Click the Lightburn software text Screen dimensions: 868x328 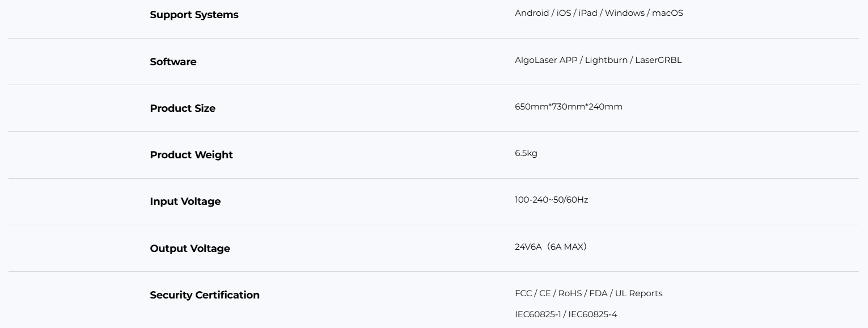click(606, 60)
